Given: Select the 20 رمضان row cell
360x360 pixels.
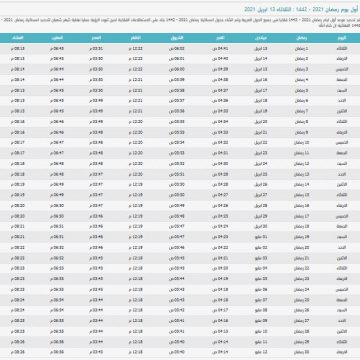Looking at the screenshot, I should tap(301, 248).
